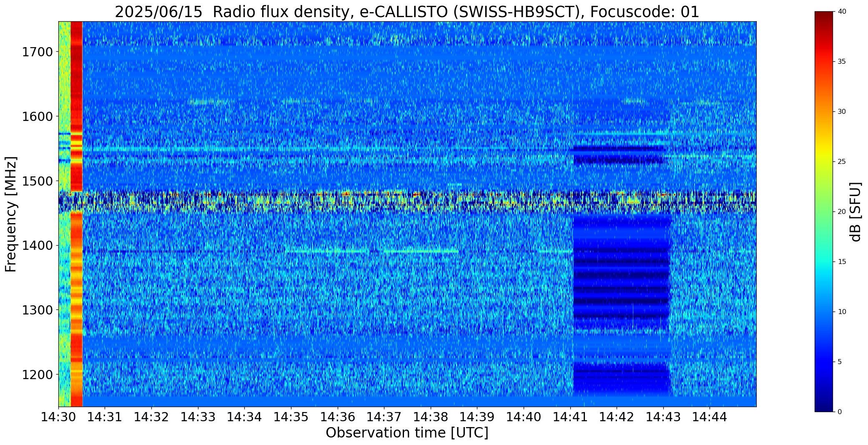Viewport: 868px width, 445px height.
Task: Click the 14:39 time tick label
Action: tap(477, 417)
